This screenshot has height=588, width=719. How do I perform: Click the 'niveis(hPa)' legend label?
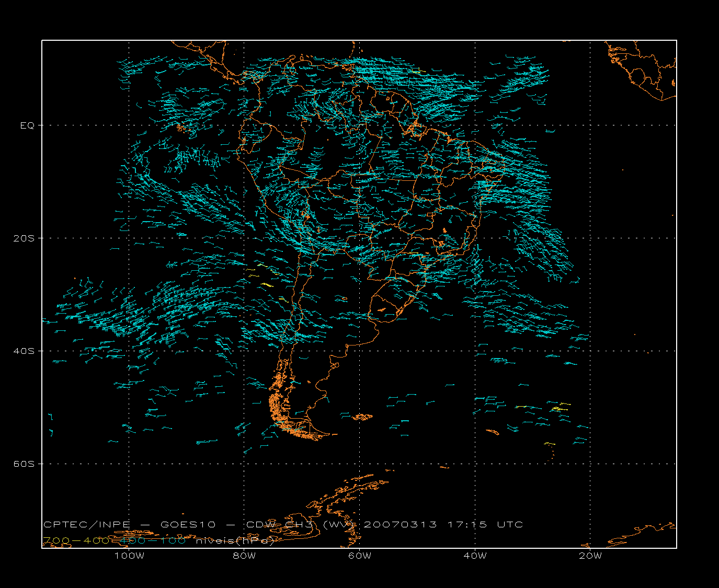click(x=235, y=541)
